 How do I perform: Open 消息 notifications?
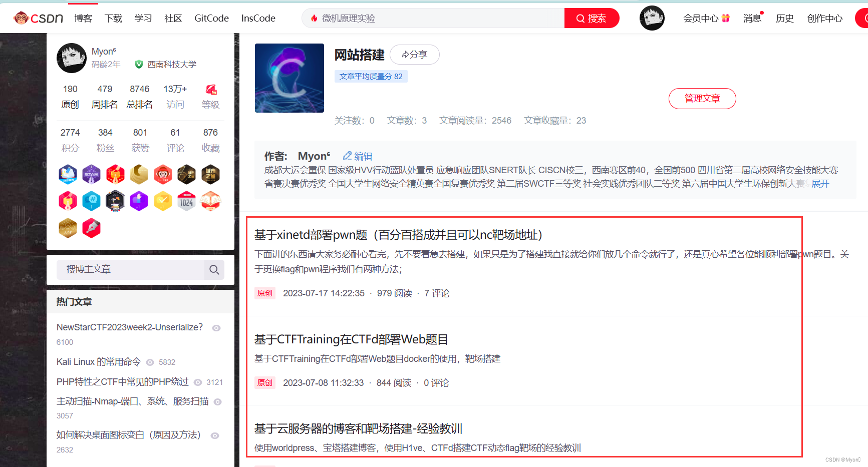point(752,19)
